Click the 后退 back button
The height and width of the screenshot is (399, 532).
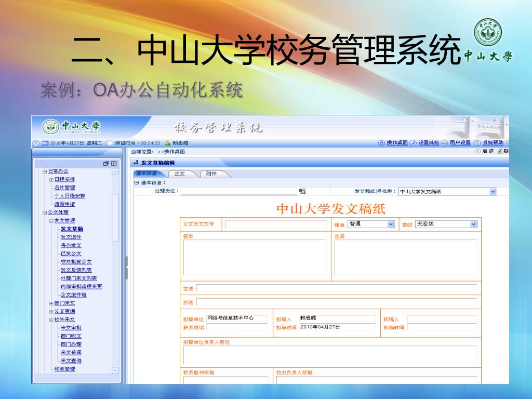click(488, 151)
